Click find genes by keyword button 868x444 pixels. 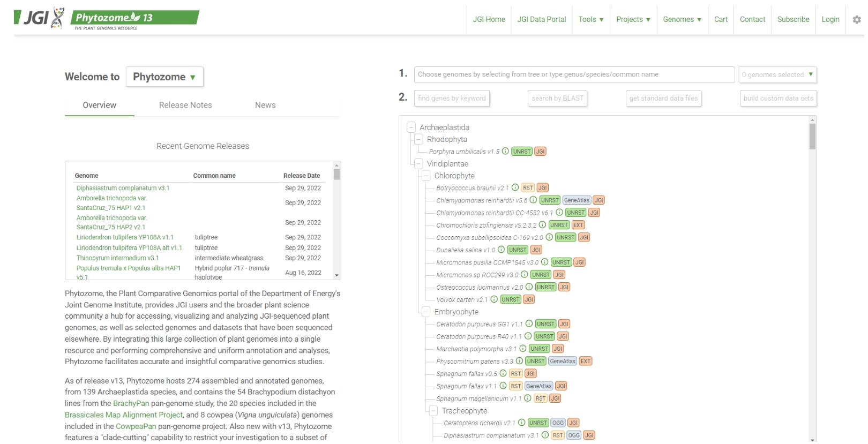click(x=452, y=98)
